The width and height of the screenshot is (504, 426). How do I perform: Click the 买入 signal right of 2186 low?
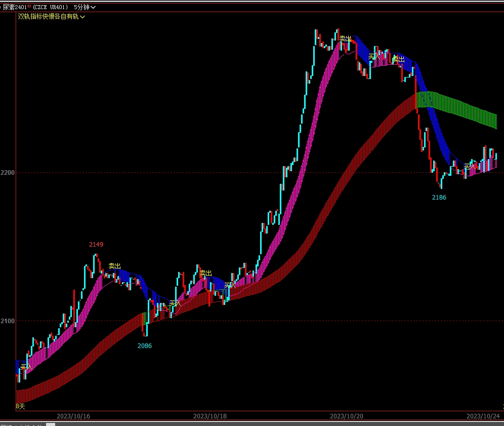click(470, 166)
